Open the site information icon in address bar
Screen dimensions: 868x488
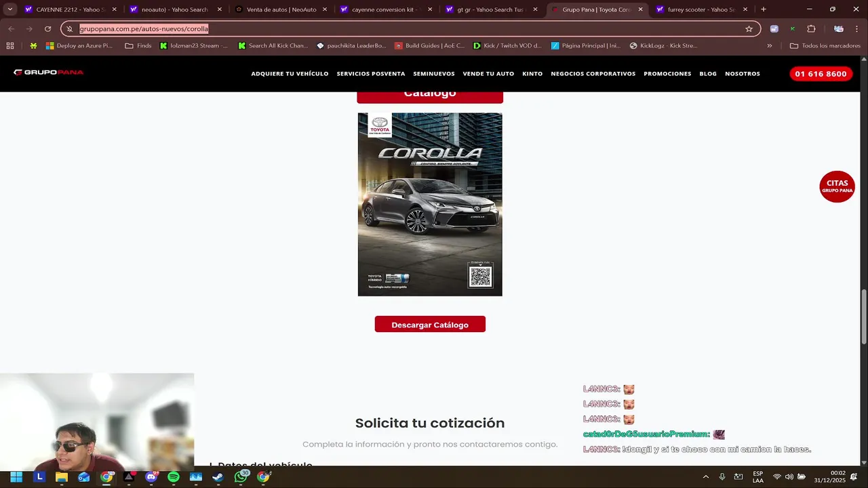pyautogui.click(x=69, y=29)
